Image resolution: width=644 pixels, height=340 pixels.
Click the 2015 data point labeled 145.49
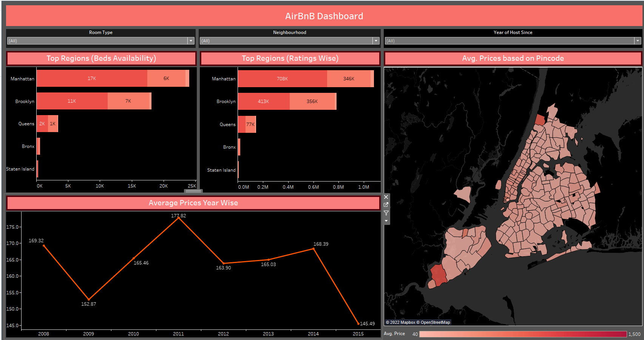pos(358,323)
